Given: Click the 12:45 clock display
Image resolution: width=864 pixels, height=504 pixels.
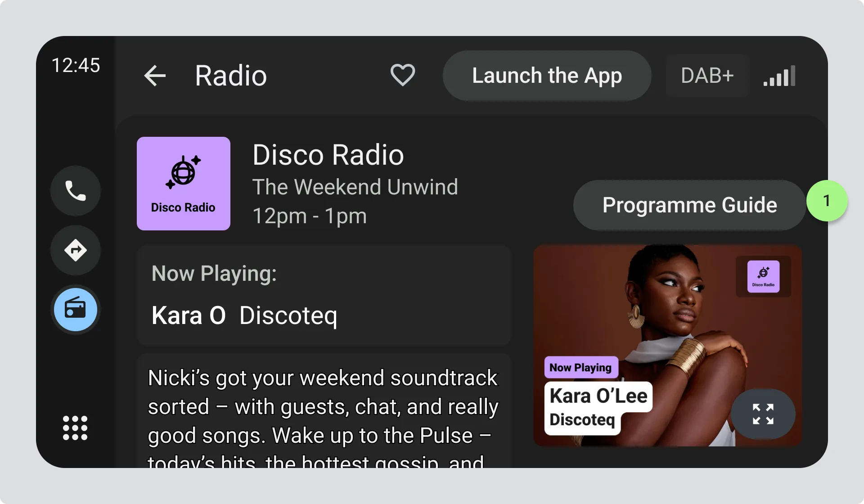Looking at the screenshot, I should pos(76,65).
